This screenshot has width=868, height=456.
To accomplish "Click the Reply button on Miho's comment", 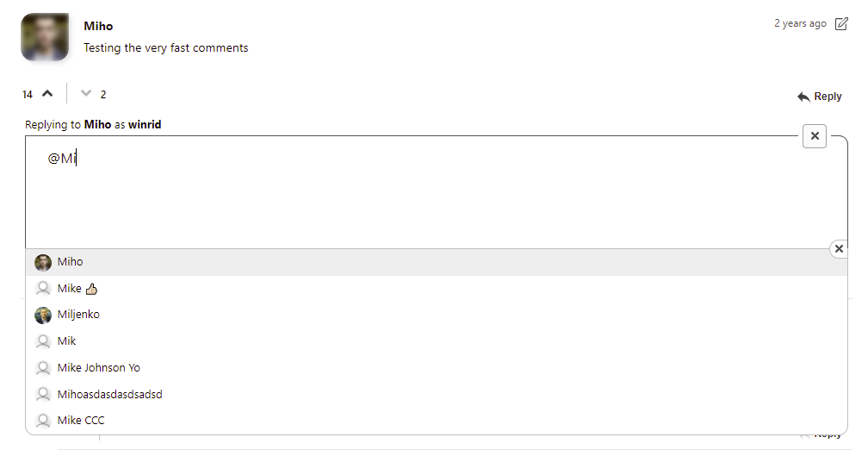I will click(x=819, y=97).
